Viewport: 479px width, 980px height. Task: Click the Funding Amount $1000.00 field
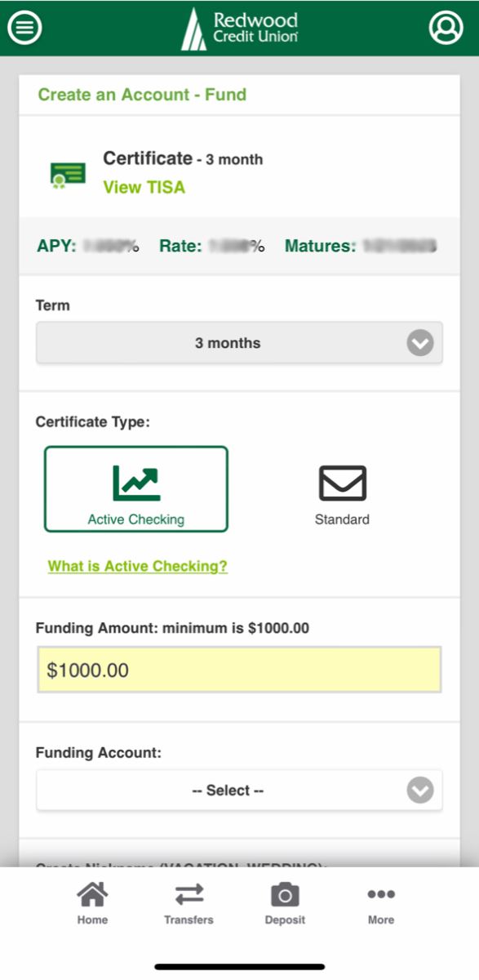click(x=239, y=670)
